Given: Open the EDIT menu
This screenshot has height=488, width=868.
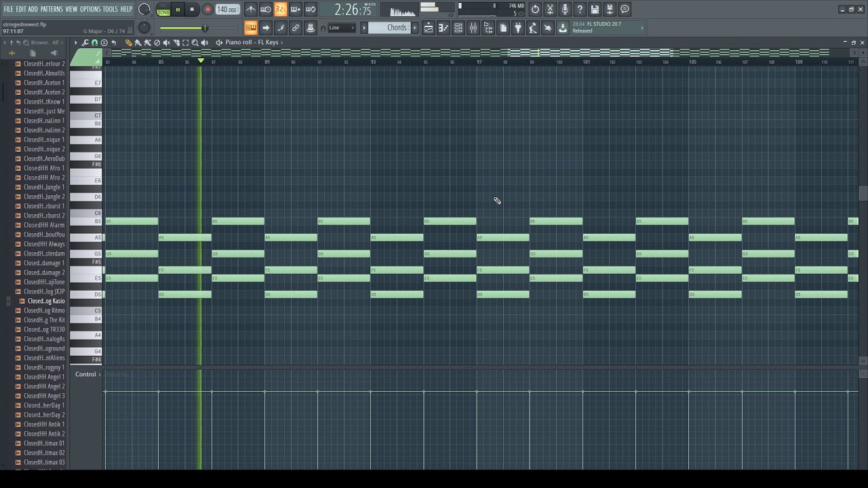Looking at the screenshot, I should 21,9.
